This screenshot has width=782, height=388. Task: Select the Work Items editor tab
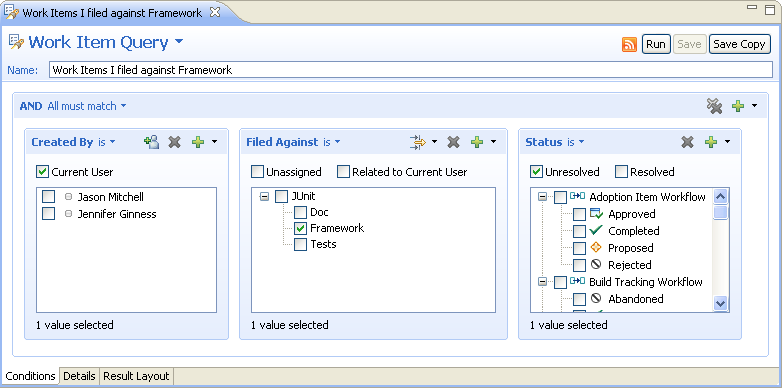pyautogui.click(x=112, y=12)
